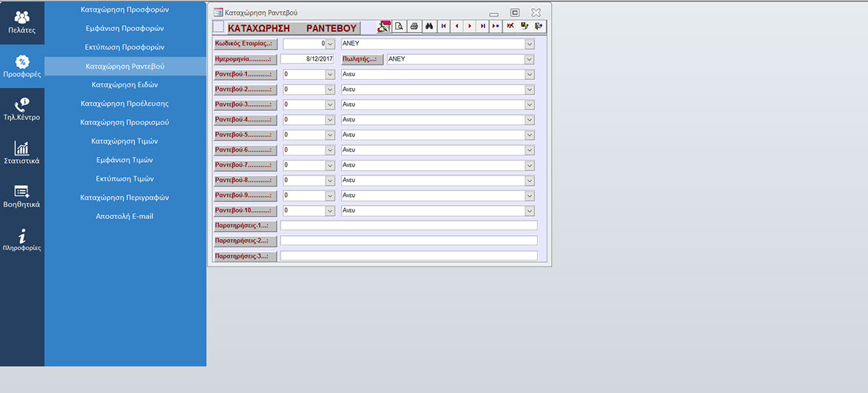
Task: Open the Στατιστικά sidebar section
Action: pos(22,153)
